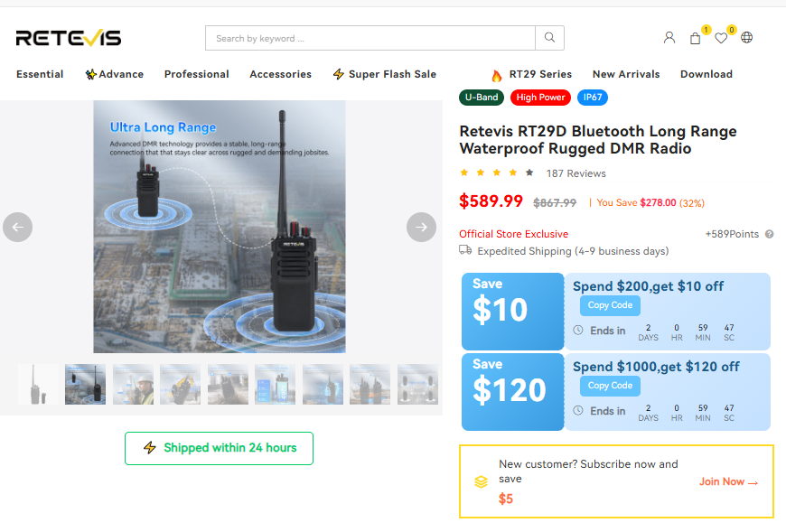Image resolution: width=786 pixels, height=532 pixels.
Task: Select third thumbnail with worker in helmet
Action: [x=134, y=384]
